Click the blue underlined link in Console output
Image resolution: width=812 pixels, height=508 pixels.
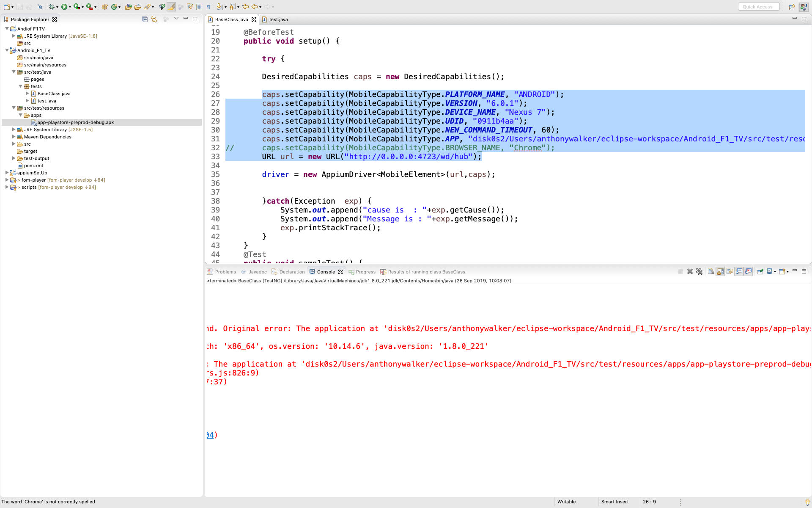(x=210, y=434)
